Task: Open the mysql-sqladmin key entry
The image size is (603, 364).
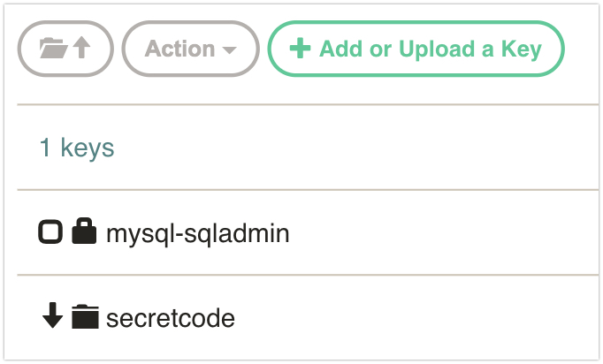Action: click(x=198, y=233)
